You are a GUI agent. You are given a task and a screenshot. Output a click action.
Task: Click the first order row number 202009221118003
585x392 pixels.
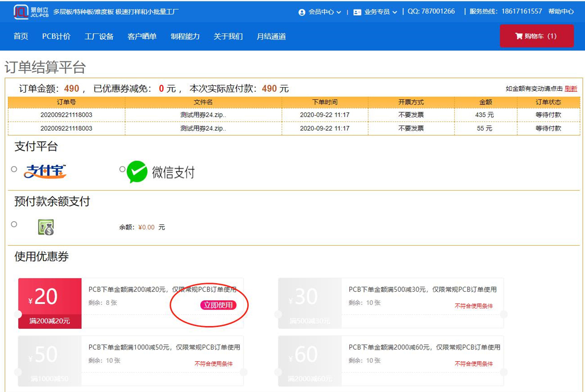click(66, 115)
